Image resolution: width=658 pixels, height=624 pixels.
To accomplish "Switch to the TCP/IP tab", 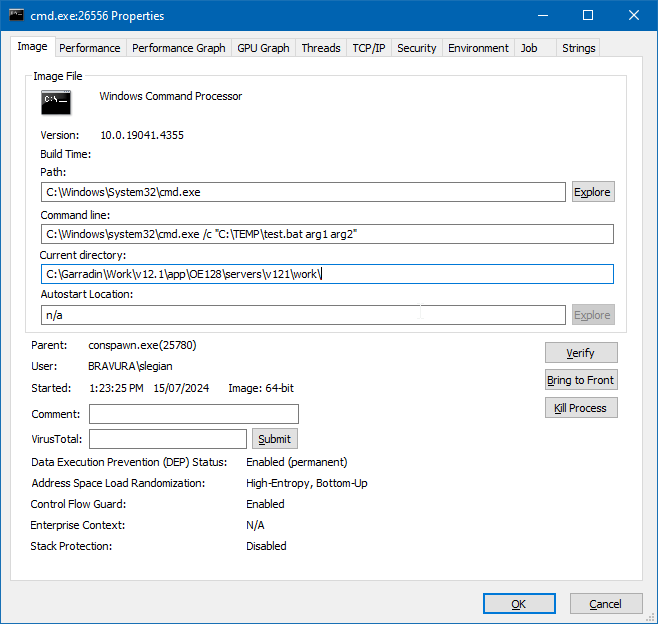I will tap(369, 48).
